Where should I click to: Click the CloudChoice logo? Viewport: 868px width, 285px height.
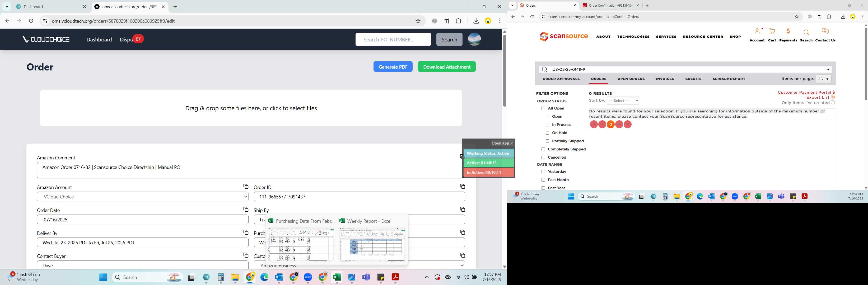pos(46,39)
